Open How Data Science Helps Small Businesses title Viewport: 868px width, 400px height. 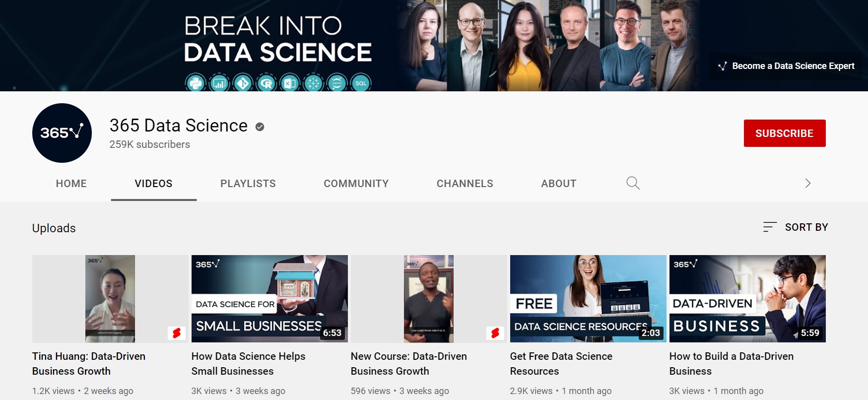tap(248, 364)
